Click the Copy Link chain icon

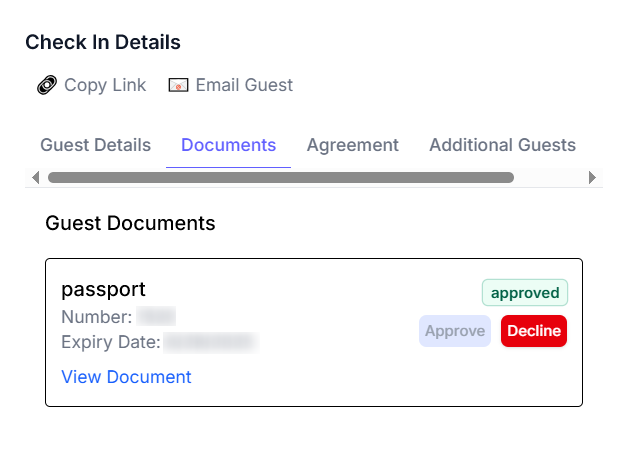click(47, 85)
